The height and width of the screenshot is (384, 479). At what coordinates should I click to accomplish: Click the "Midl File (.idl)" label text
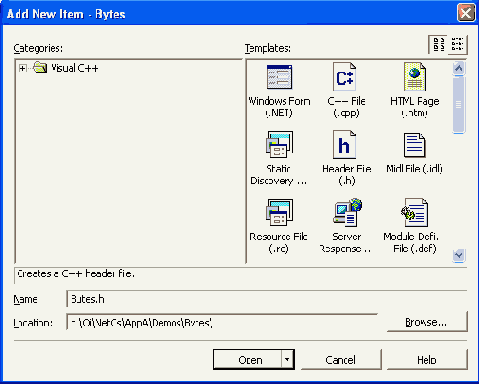coord(414,169)
